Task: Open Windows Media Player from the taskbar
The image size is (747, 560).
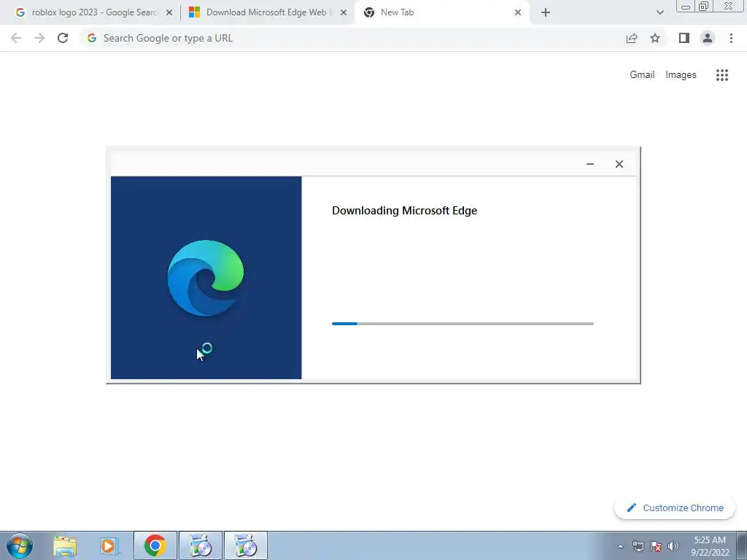Action: tap(109, 545)
